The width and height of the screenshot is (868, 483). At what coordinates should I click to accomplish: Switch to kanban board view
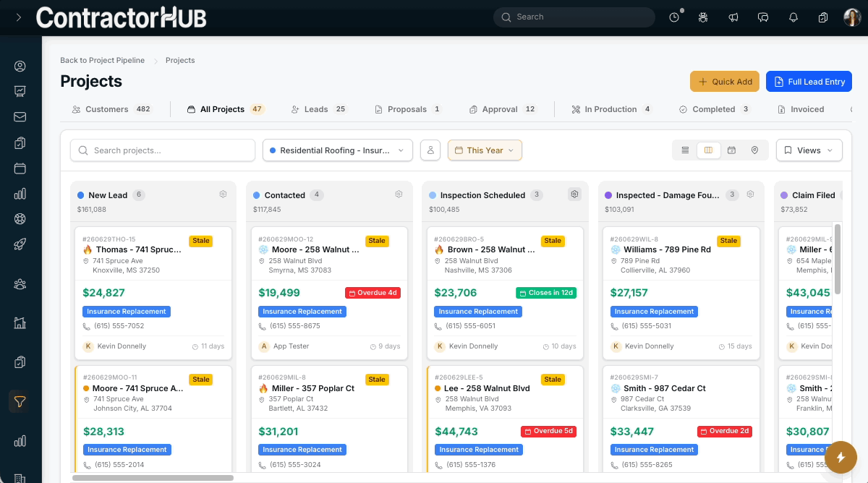[708, 150]
